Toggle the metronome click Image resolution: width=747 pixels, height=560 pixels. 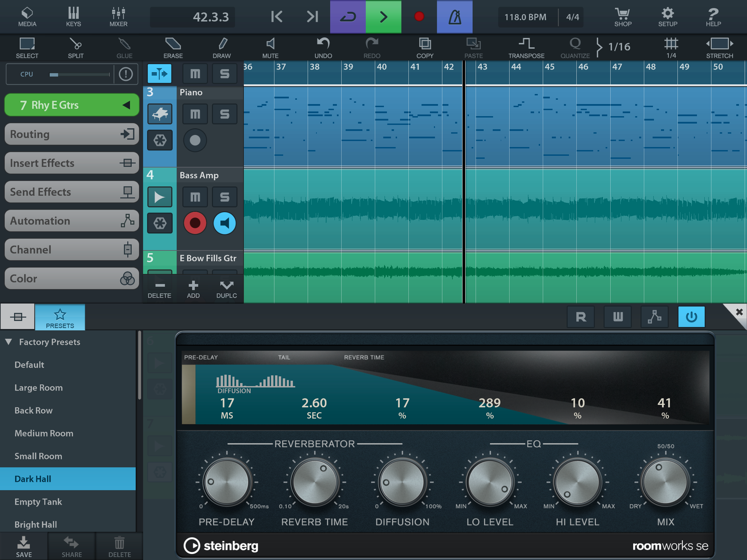pyautogui.click(x=454, y=16)
